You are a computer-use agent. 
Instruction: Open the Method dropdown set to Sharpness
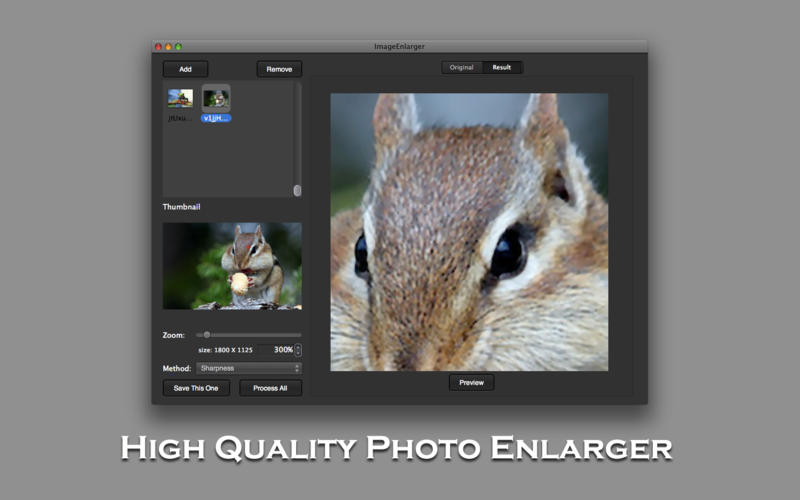(x=248, y=368)
